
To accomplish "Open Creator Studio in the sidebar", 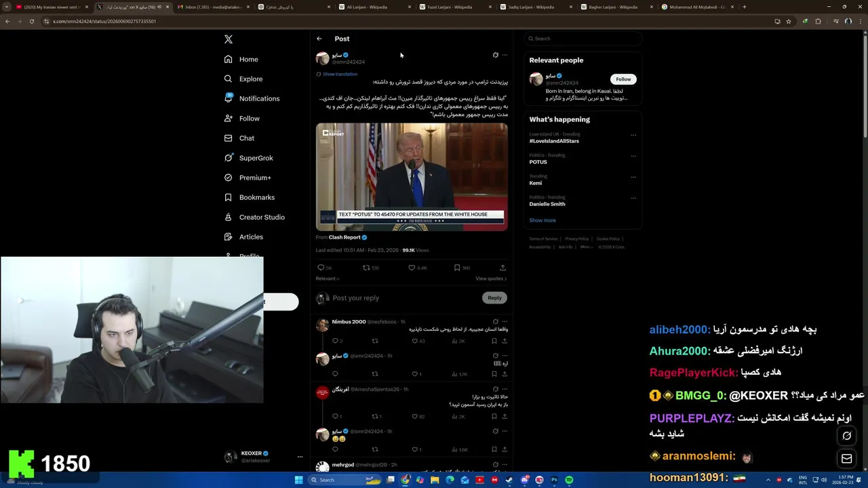I will (x=254, y=217).
